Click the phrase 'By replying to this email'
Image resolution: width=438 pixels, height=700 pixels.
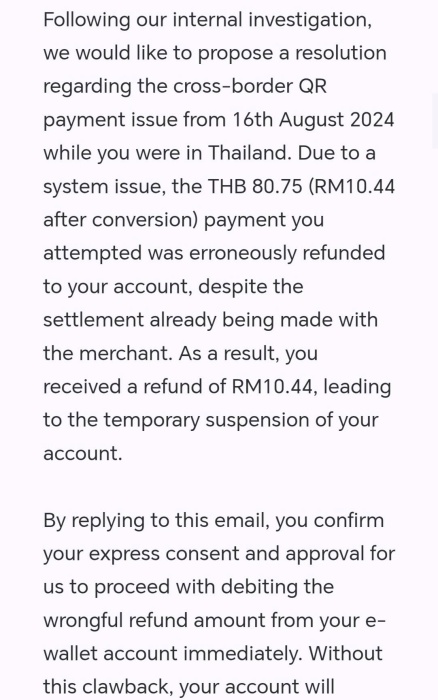pos(155,521)
